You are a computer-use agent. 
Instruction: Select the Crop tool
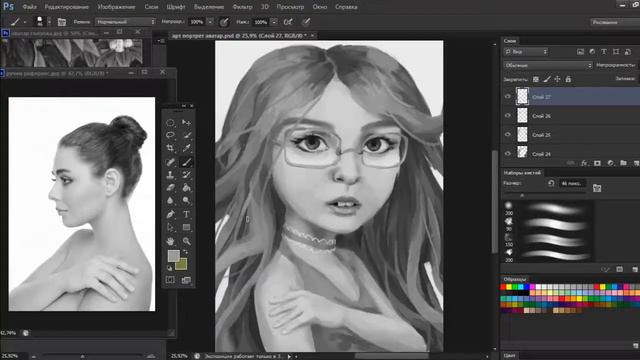coord(171,148)
